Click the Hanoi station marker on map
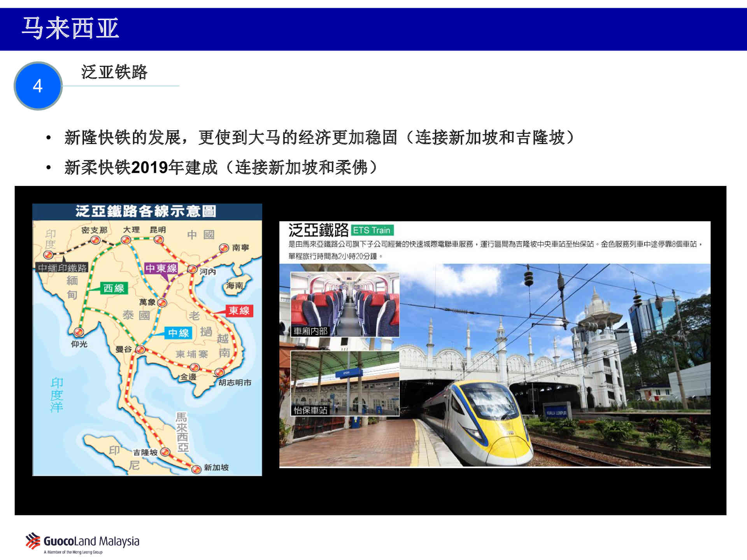The width and height of the screenshot is (747, 560). pos(192,269)
